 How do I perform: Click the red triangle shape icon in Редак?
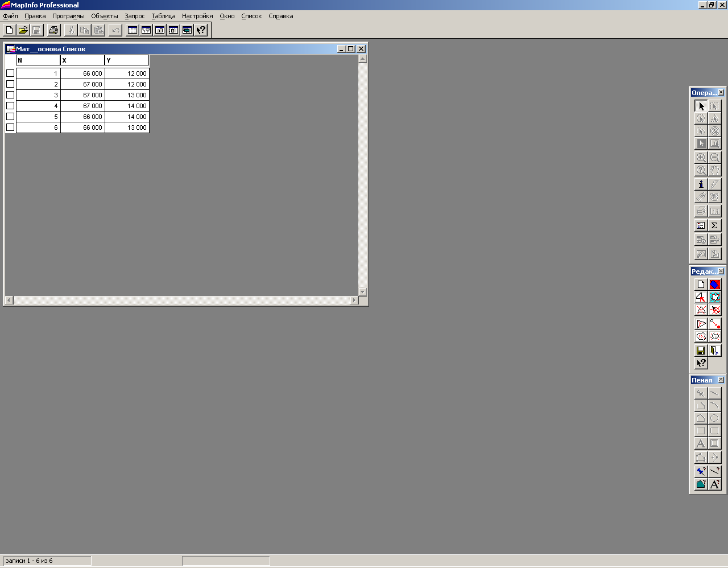pos(701,324)
